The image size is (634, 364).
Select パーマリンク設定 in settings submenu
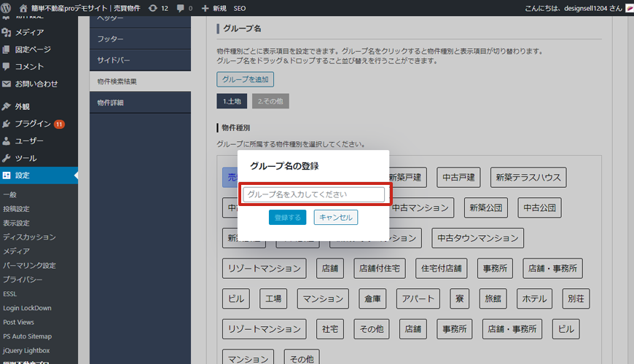coord(29,265)
